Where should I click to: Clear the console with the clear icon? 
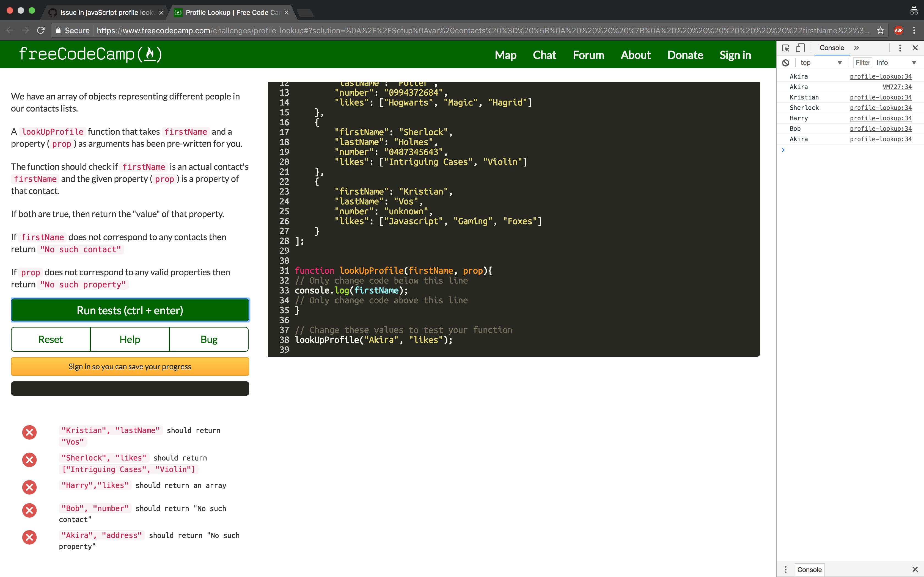pyautogui.click(x=786, y=62)
